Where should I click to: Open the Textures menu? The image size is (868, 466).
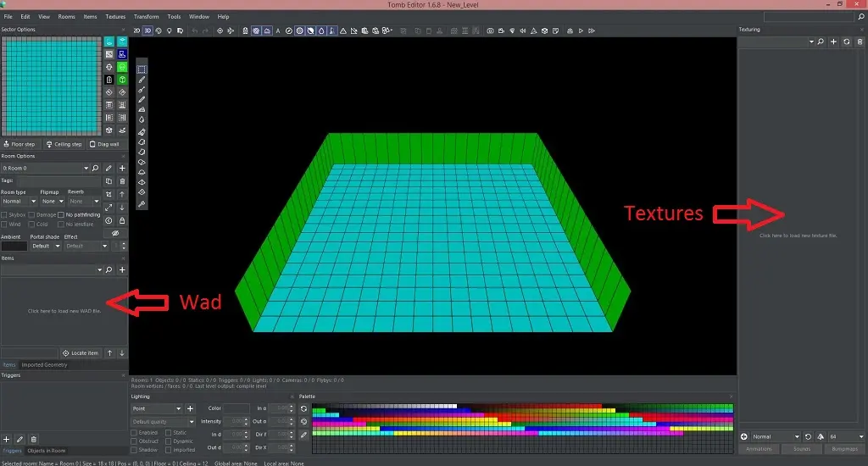click(115, 16)
